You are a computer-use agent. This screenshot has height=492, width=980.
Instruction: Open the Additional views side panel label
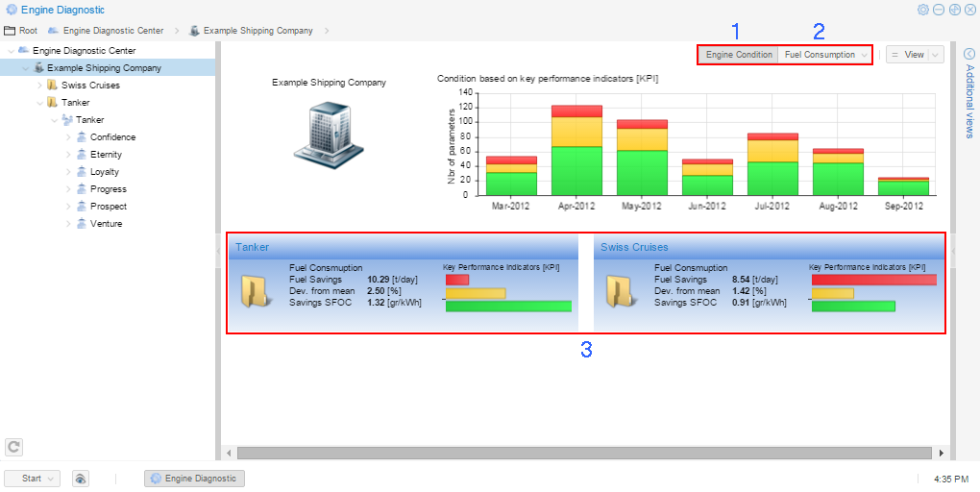(969, 101)
